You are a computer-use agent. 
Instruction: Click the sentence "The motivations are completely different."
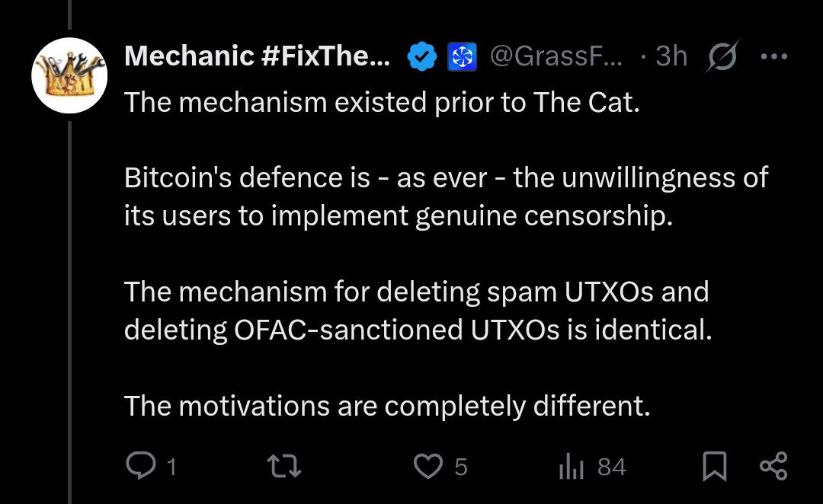tap(387, 405)
